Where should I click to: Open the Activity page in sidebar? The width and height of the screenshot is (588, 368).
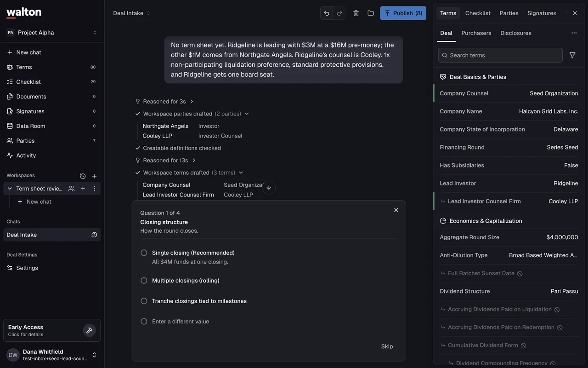click(x=52, y=155)
